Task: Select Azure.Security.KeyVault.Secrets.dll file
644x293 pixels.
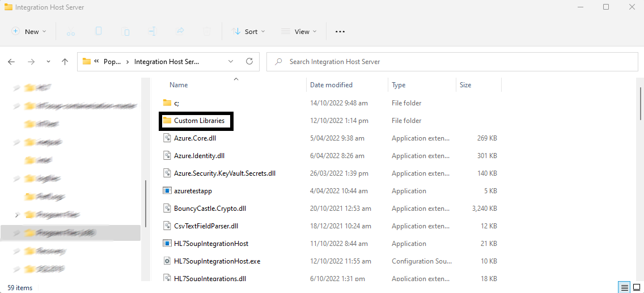Action: click(x=224, y=173)
